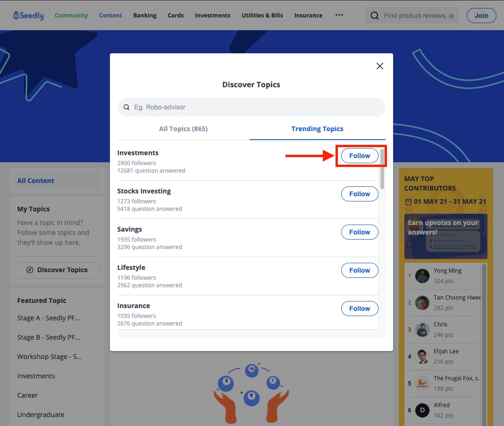The height and width of the screenshot is (426, 504).
Task: Click the search icon in Discover Topics field
Action: point(126,107)
